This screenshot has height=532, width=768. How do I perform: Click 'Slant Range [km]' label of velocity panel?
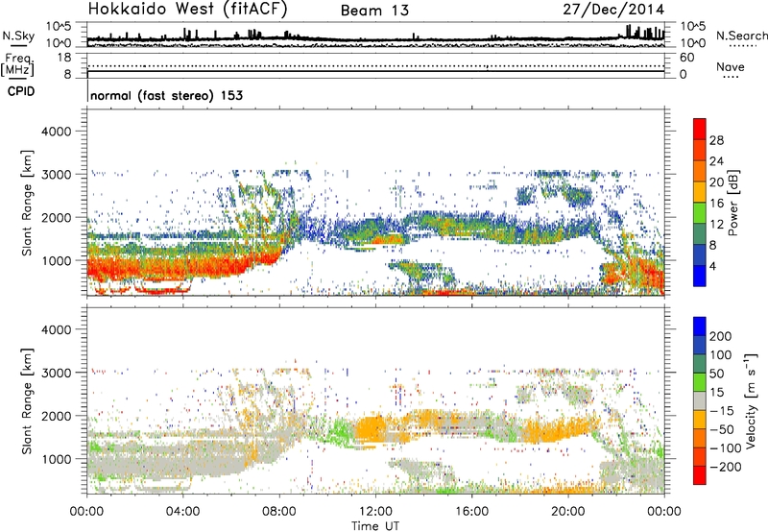click(27, 401)
